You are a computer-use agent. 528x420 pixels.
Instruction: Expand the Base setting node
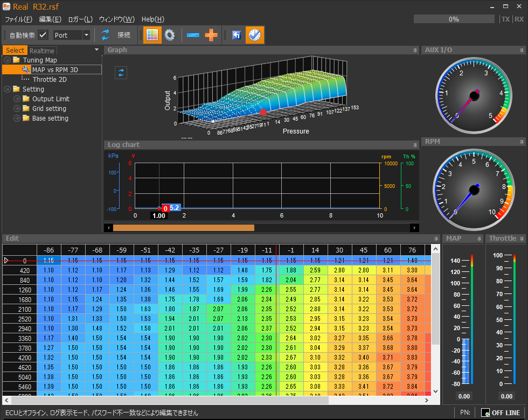(17, 118)
